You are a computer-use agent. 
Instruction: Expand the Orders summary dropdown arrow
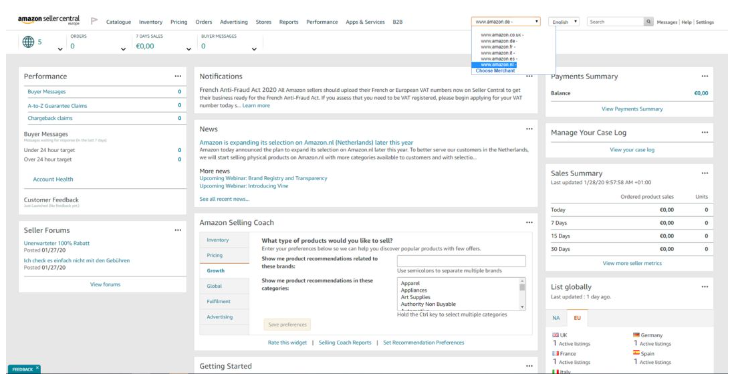[123, 49]
